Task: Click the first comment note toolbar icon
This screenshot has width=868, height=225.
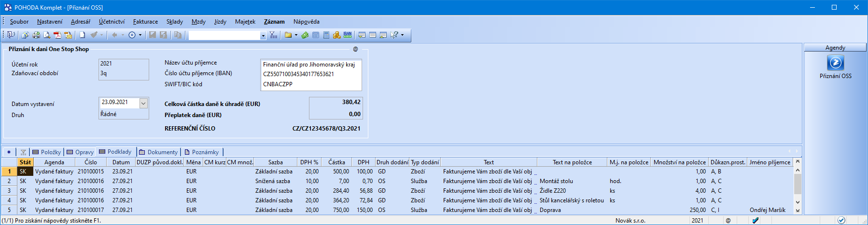Action: point(362,35)
